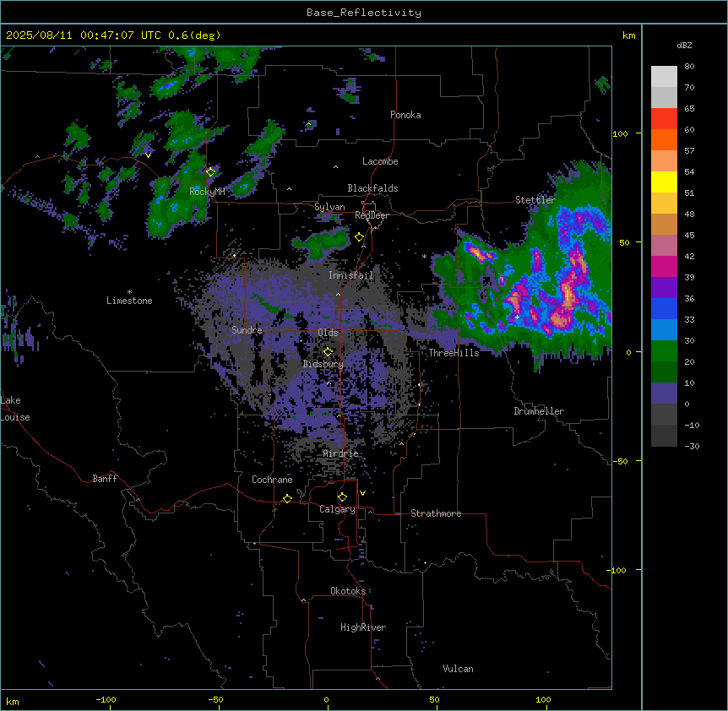Click the white asterisk above Limestone
Image resolution: width=728 pixels, height=711 pixels.
pyautogui.click(x=129, y=292)
